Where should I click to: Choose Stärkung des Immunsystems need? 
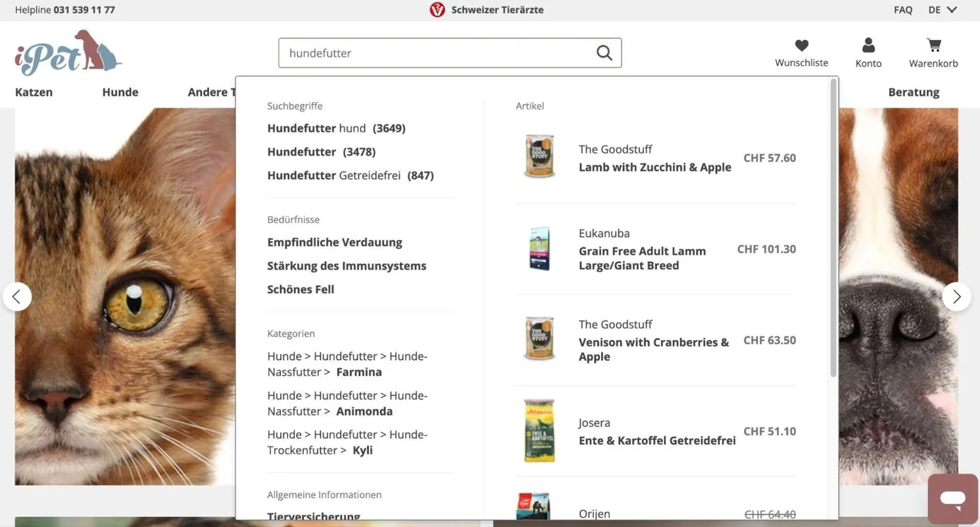tap(347, 266)
